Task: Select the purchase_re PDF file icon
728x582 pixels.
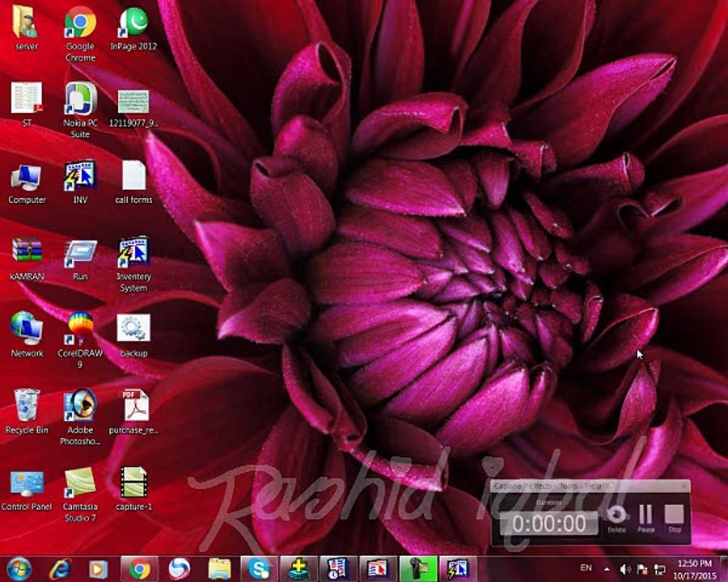Action: pyautogui.click(x=133, y=411)
